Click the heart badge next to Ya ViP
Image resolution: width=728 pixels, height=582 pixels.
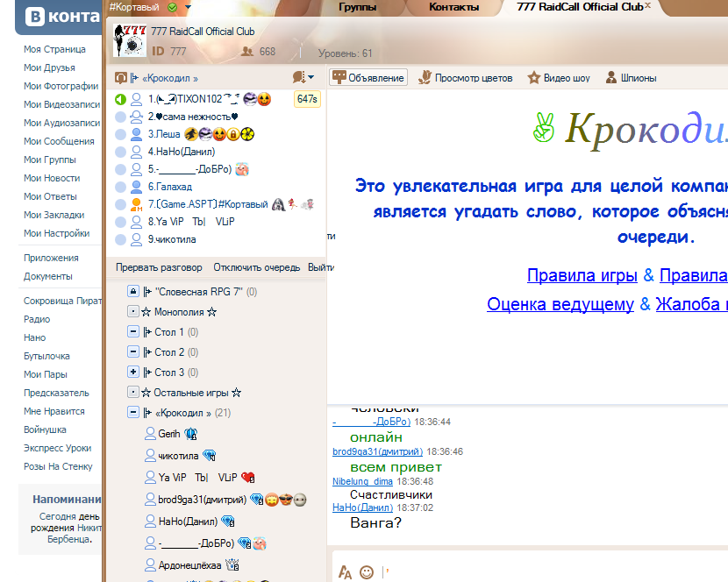pos(248,477)
